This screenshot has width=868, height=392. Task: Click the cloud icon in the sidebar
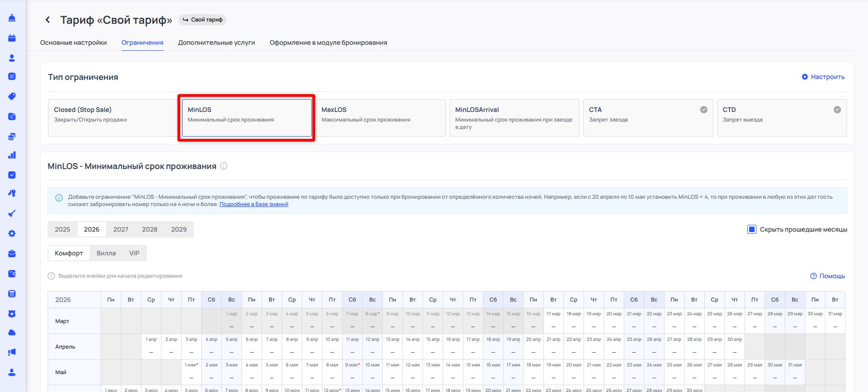[12, 333]
